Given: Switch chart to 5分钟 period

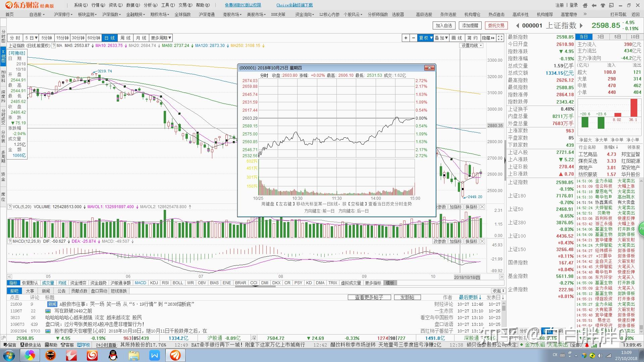Looking at the screenshot, I should pos(47,38).
